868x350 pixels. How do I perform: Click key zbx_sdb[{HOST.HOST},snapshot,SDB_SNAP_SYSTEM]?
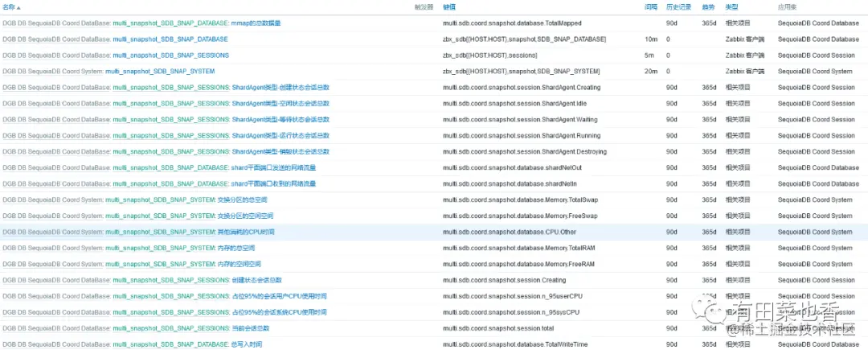522,72
